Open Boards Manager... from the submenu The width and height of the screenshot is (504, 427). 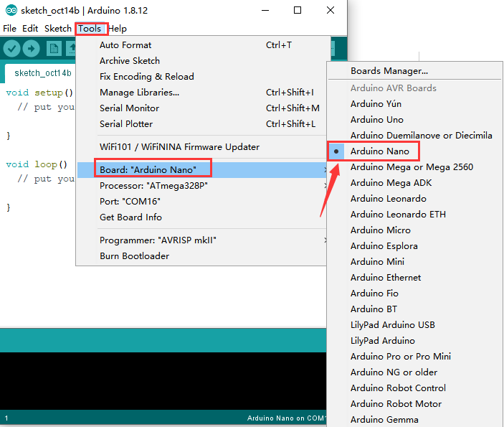(x=389, y=71)
